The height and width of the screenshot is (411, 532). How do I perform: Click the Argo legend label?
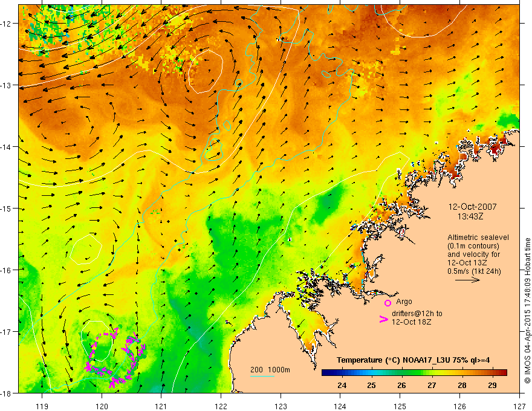pos(404,302)
